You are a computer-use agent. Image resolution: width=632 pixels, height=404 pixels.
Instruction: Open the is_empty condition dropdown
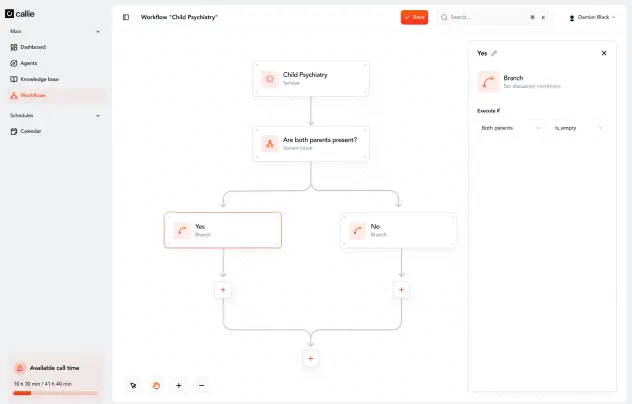[x=578, y=128]
